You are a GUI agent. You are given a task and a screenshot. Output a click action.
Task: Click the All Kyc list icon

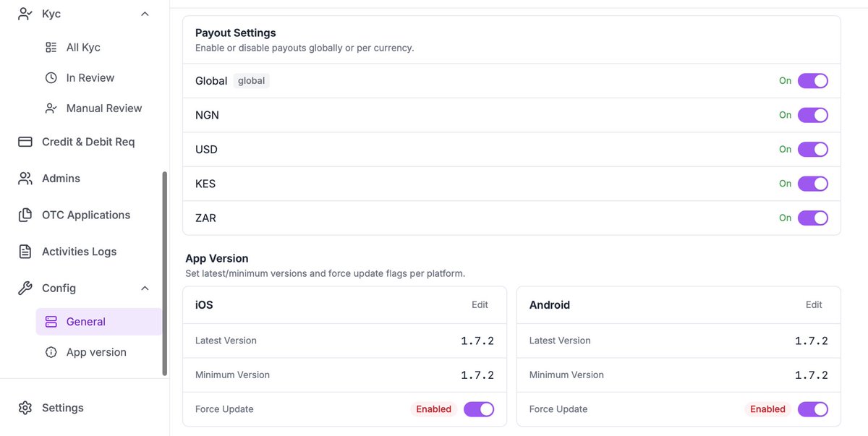[x=51, y=47]
